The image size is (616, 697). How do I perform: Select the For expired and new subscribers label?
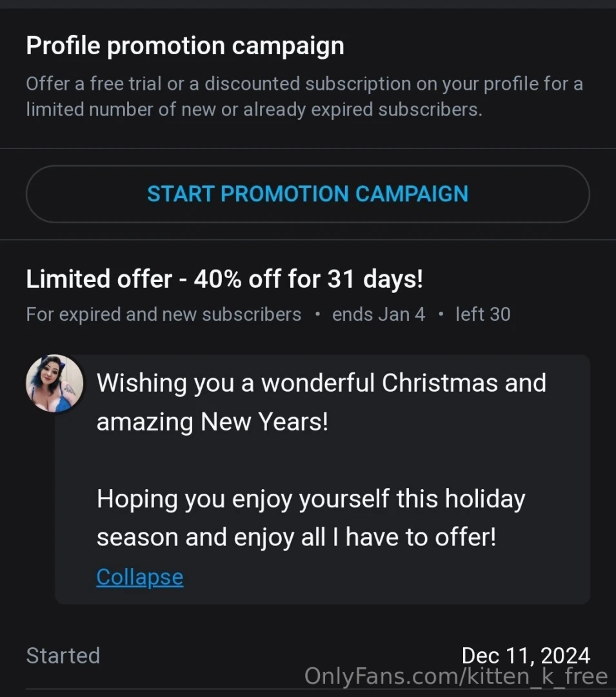(x=163, y=314)
